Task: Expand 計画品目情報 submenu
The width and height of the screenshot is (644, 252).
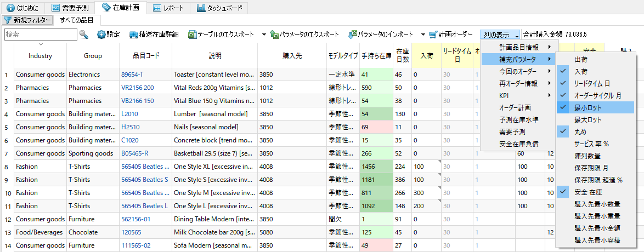Action: (519, 47)
